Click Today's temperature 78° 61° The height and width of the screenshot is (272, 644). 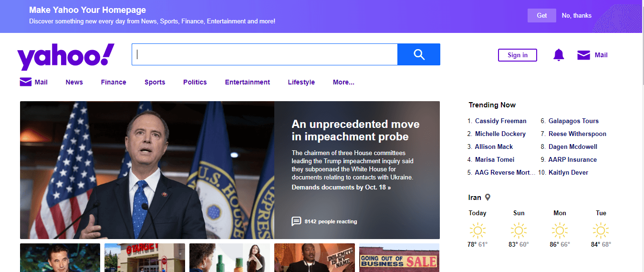477,244
